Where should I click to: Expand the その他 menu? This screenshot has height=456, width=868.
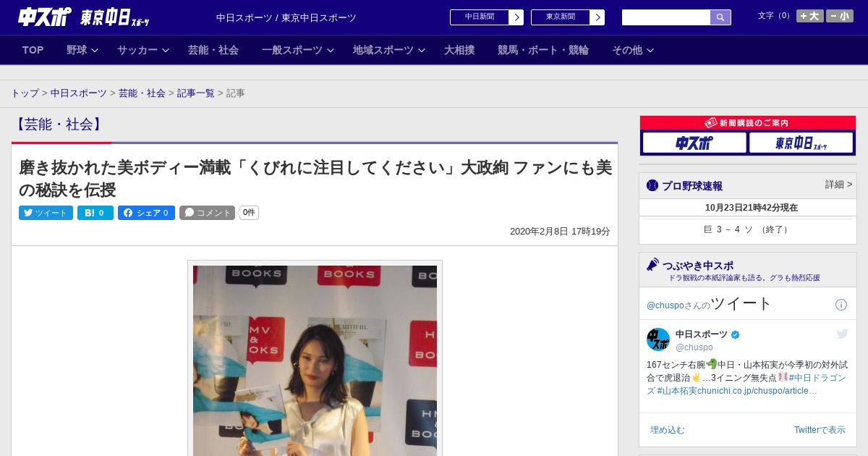[633, 50]
